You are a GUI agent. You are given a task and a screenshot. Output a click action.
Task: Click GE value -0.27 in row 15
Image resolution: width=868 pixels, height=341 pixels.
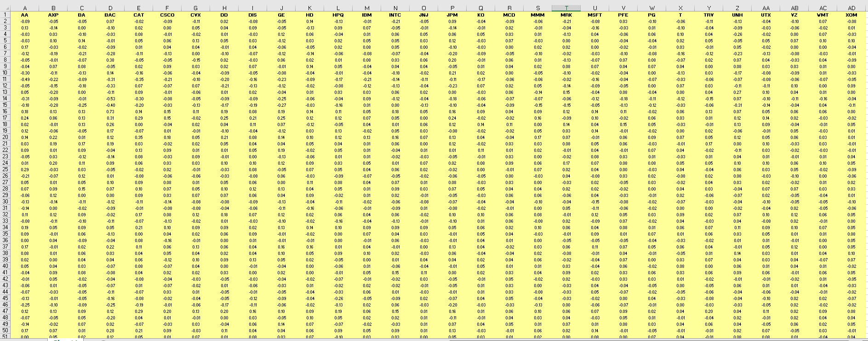[281, 105]
